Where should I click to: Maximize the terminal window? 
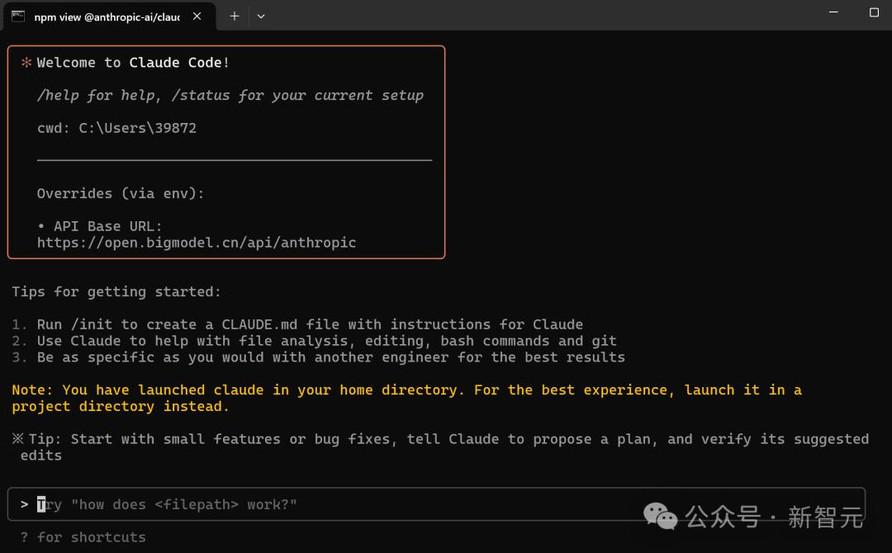tap(874, 12)
